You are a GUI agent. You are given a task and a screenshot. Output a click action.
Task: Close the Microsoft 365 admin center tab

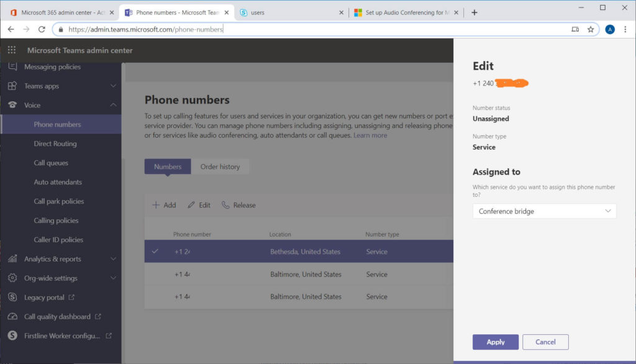112,12
